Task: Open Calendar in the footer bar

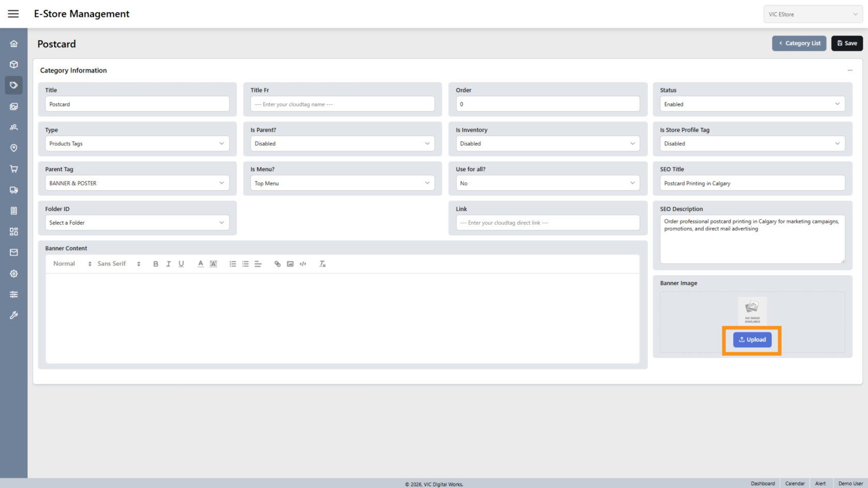Action: 795,483
